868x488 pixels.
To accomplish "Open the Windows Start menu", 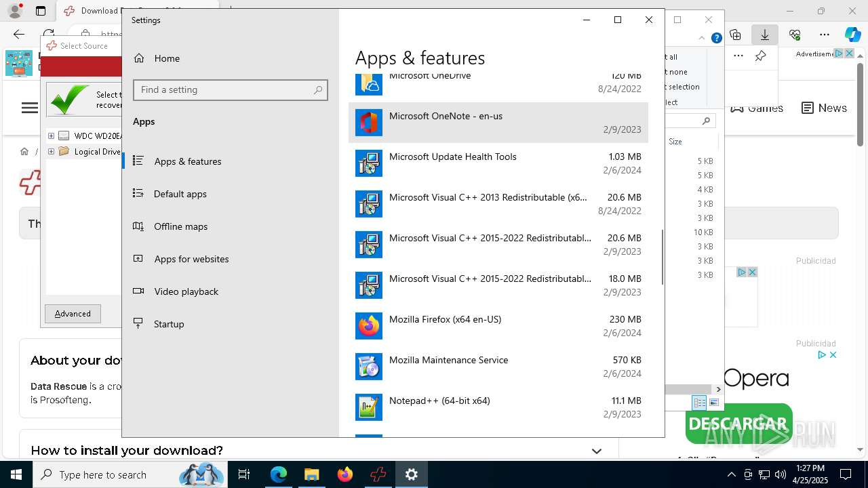I will tap(16, 474).
